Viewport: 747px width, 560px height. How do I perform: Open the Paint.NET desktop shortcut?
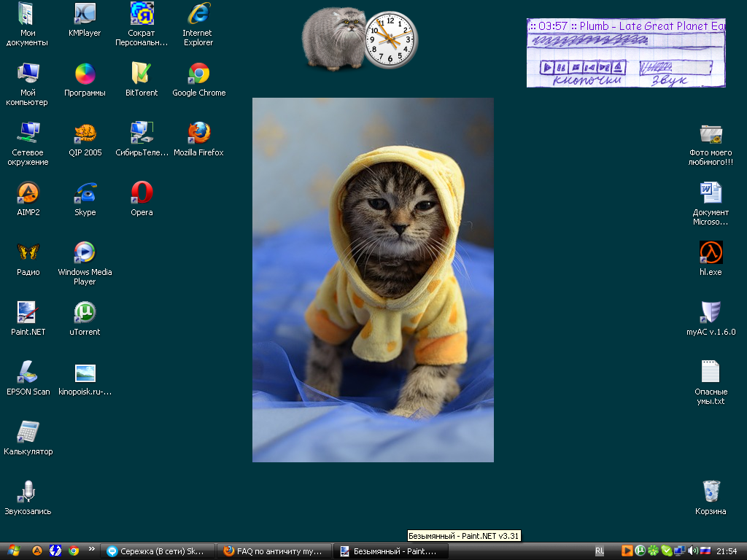click(28, 313)
